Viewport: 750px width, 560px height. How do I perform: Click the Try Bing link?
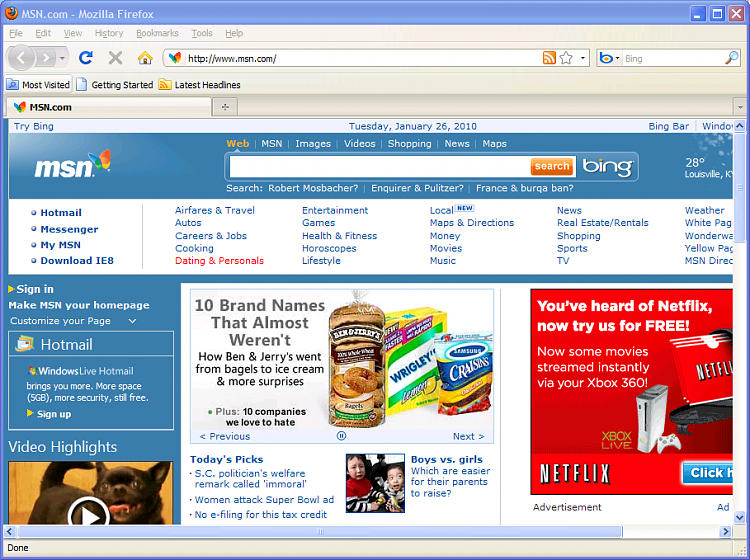(x=33, y=126)
